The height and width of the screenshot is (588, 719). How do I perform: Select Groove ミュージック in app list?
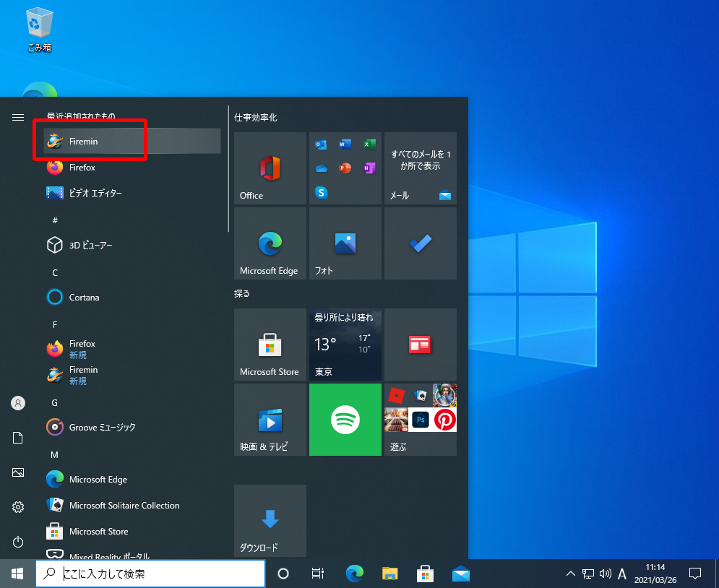pyautogui.click(x=102, y=428)
